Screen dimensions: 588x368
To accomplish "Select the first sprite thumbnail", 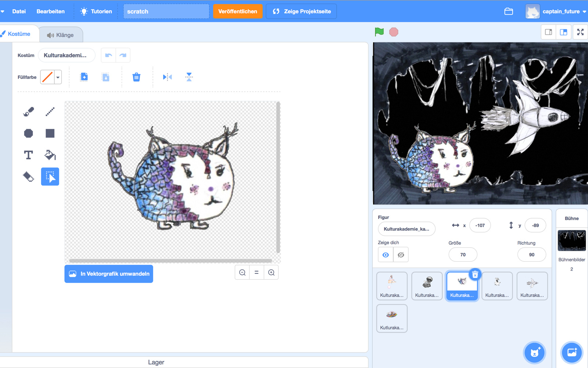I will (x=392, y=286).
